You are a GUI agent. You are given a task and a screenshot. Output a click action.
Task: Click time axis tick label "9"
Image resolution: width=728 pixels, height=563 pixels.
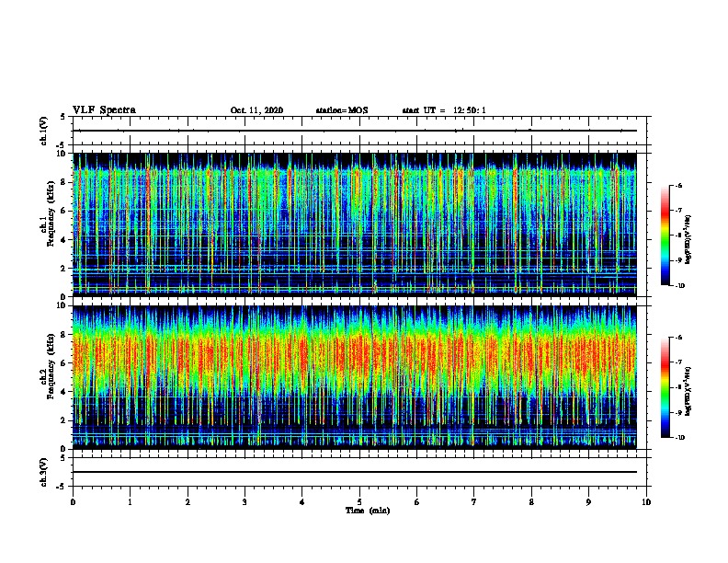click(588, 502)
